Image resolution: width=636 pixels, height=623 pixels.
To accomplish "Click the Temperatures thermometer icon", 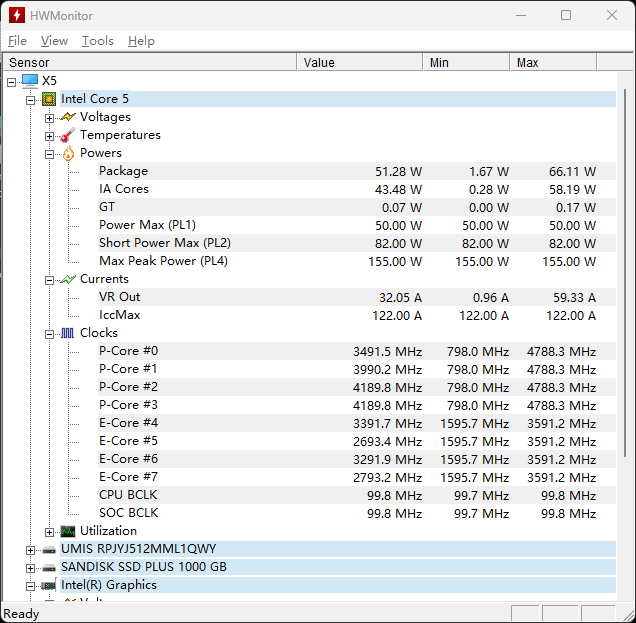I will 67,135.
